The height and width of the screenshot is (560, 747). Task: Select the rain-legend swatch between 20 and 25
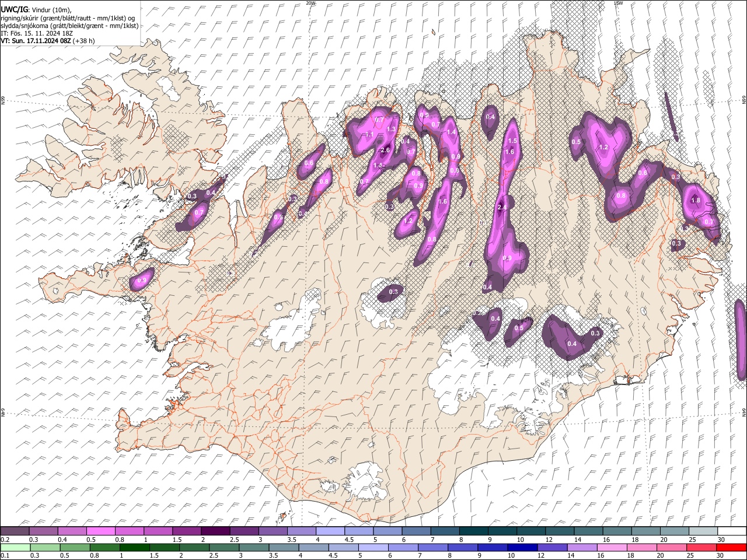[x=671, y=547]
